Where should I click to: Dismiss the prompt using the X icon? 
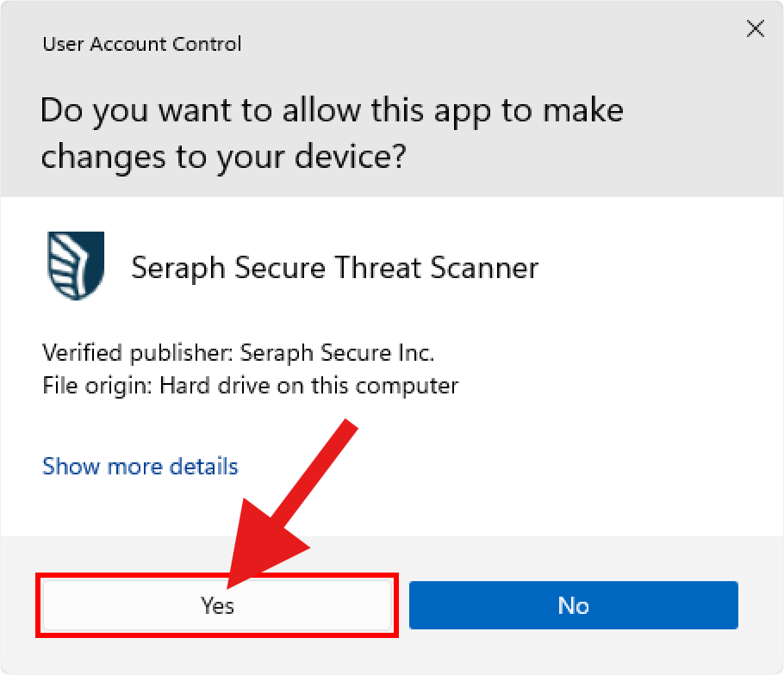(755, 29)
